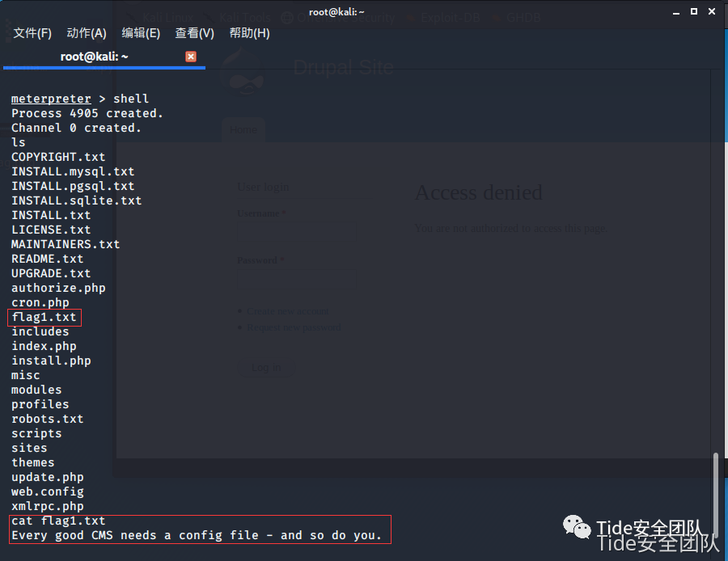Click the underlined meterpreter prompt

pos(51,99)
